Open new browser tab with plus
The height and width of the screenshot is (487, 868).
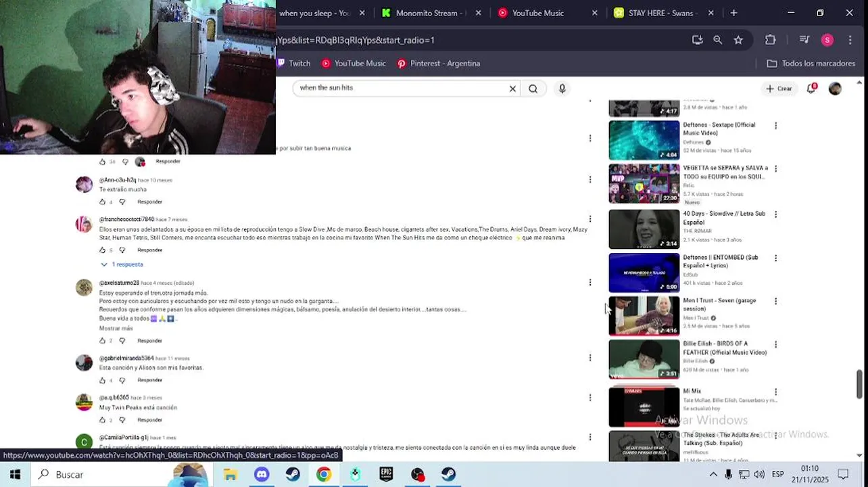tap(733, 13)
